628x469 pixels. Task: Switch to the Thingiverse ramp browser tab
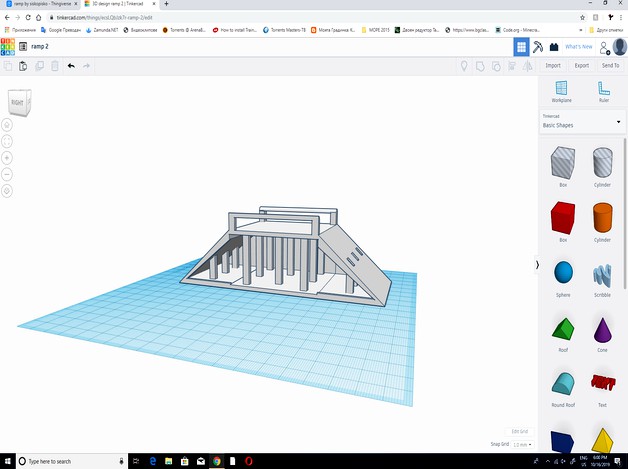40,5
